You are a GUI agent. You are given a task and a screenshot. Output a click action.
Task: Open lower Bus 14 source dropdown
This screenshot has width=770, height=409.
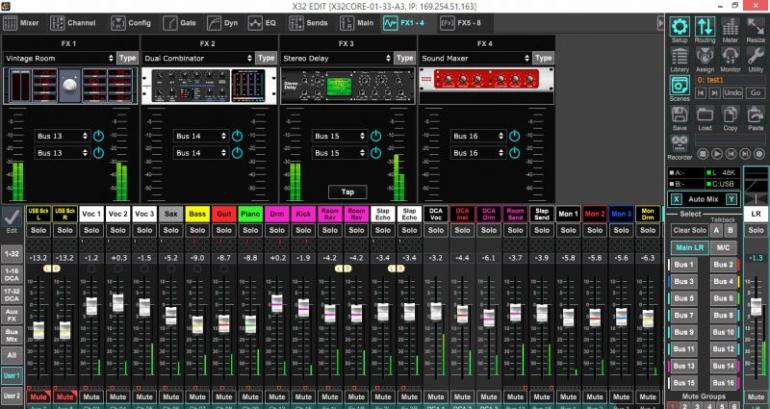pyautogui.click(x=201, y=153)
